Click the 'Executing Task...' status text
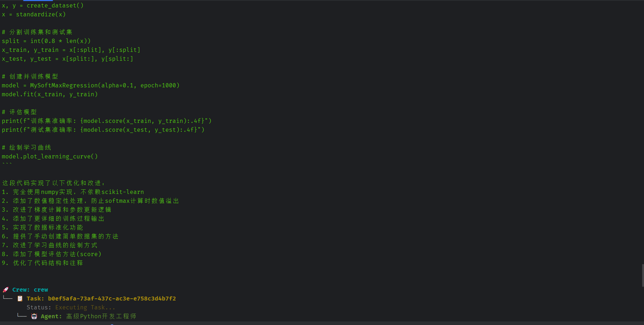 [85, 308]
